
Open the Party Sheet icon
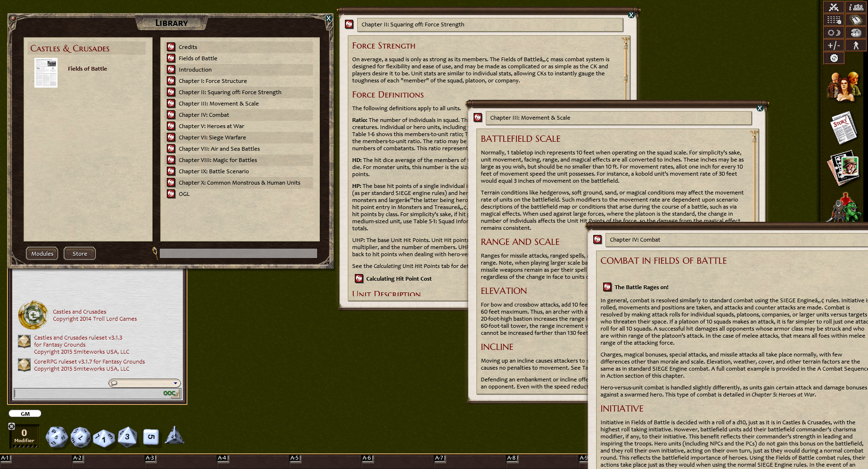point(856,8)
